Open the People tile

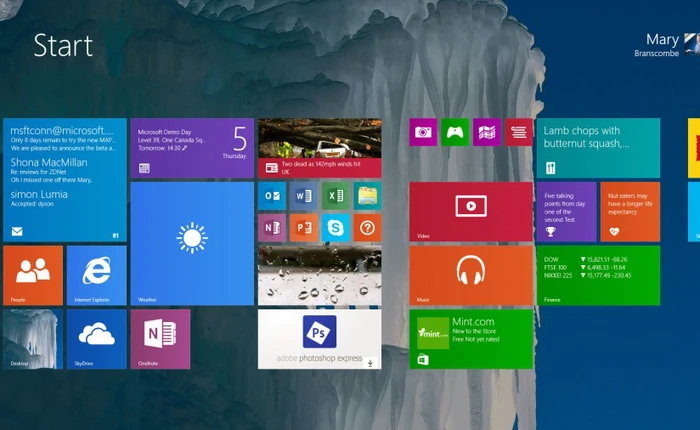[33, 276]
